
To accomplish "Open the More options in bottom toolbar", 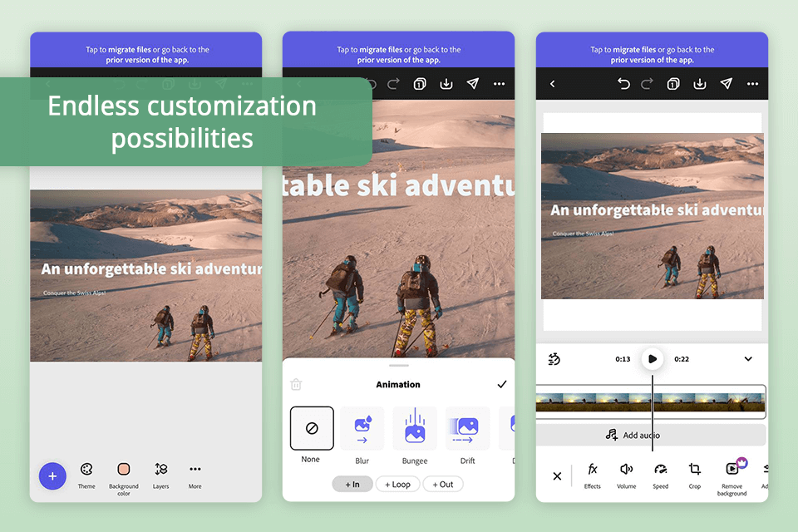I will [195, 475].
